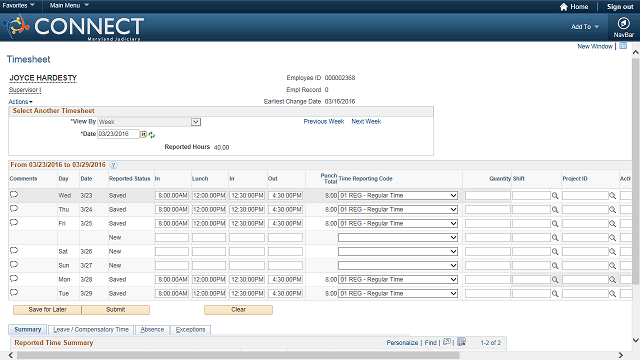Click the horizontal scrollbar right arrow
The image size is (640, 360).
pyautogui.click(x=620, y=355)
